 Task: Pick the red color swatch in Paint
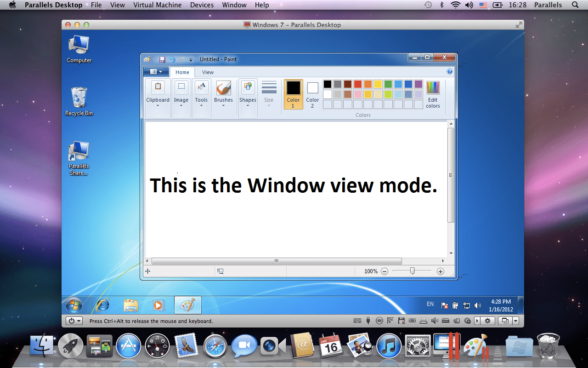357,84
